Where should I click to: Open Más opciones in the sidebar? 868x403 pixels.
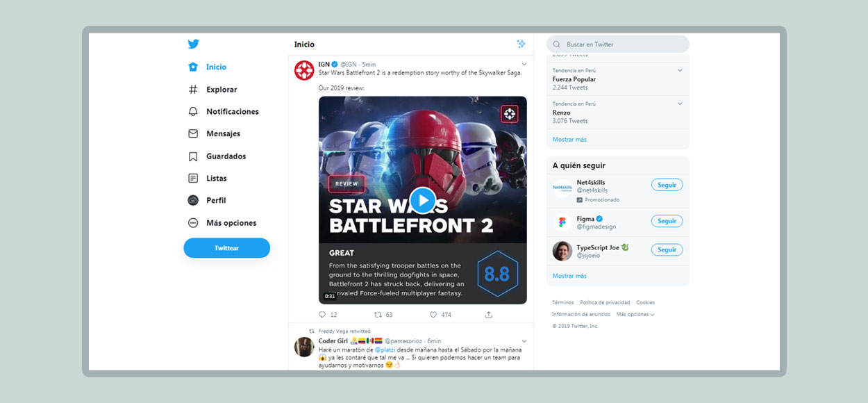click(231, 223)
